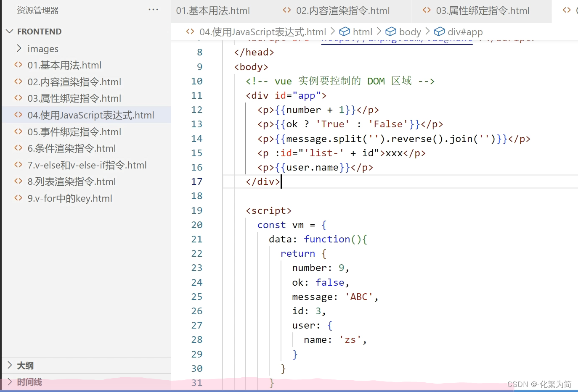Click the cube icon before body breadcrumb
This screenshot has width=578, height=392.
[391, 32]
